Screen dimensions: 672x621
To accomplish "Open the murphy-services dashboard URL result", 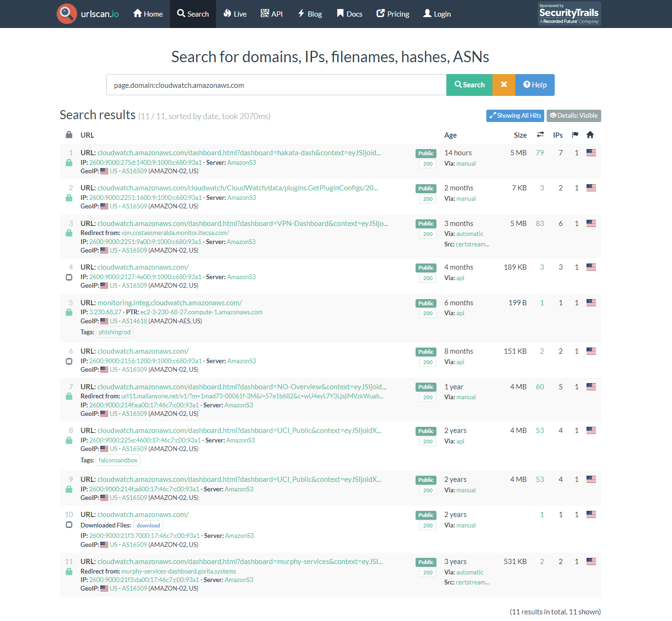I will tap(240, 562).
